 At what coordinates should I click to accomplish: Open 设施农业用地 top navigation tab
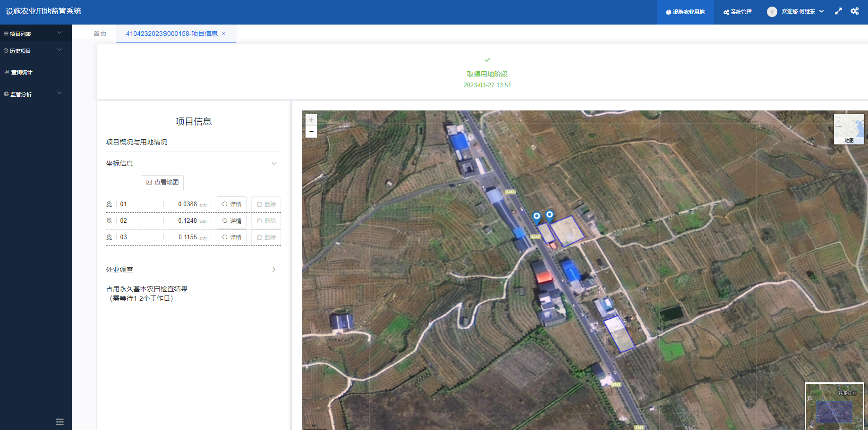685,12
